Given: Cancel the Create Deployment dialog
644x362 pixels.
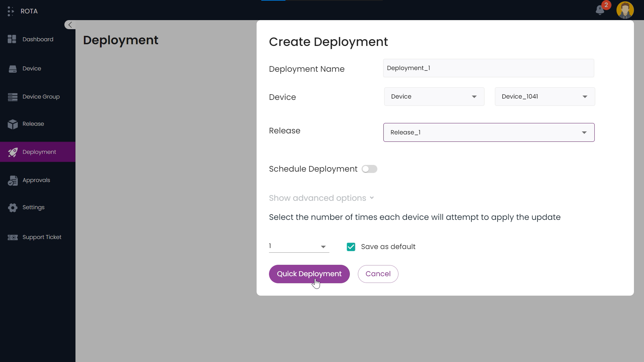Looking at the screenshot, I should (378, 274).
